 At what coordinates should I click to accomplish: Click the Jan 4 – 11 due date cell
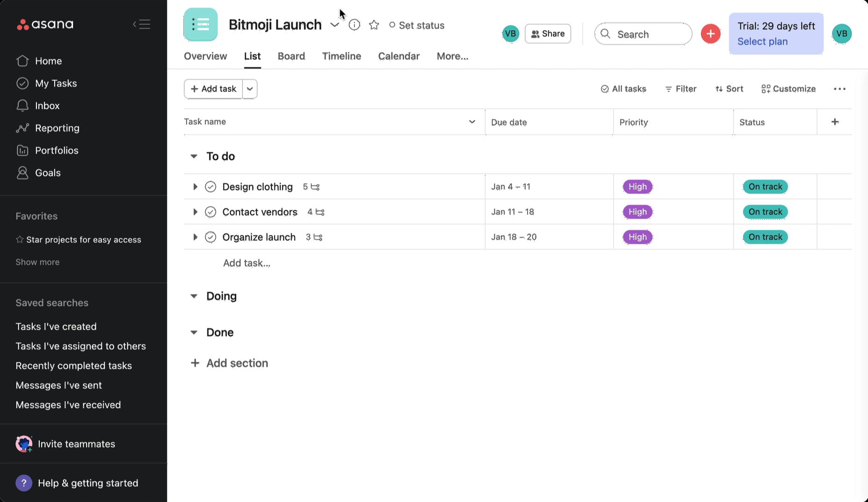549,187
